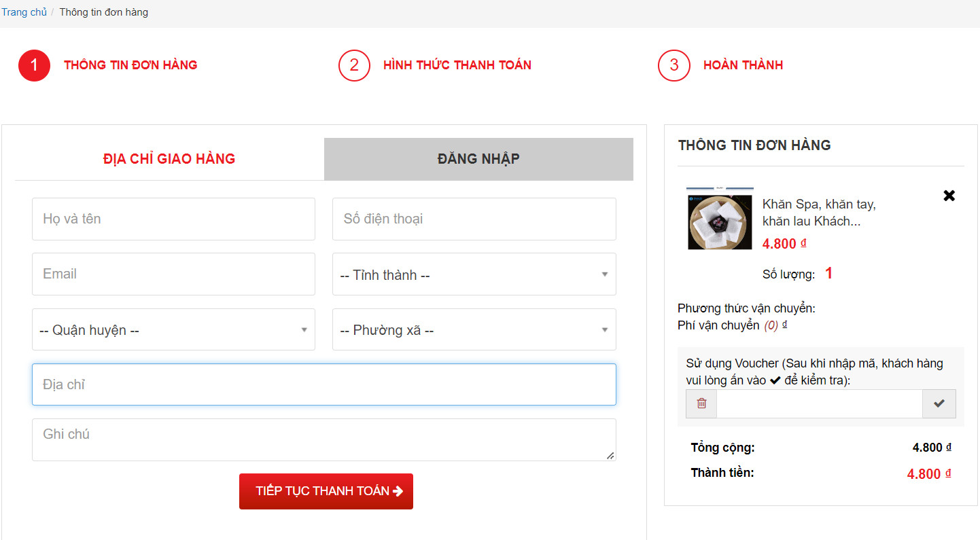This screenshot has width=980, height=540.
Task: Expand the Quận huyện dropdown
Action: (173, 330)
